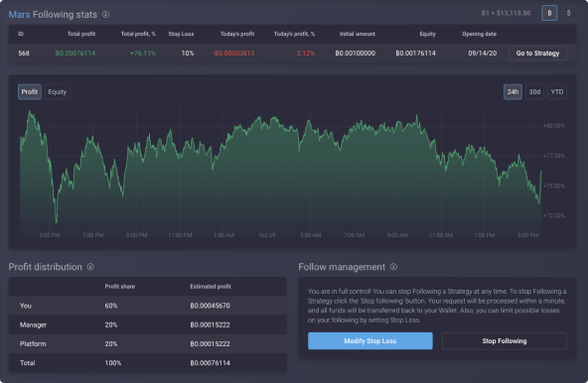The height and width of the screenshot is (383, 588).
Task: Click following row with ID 568
Action: click(x=292, y=54)
